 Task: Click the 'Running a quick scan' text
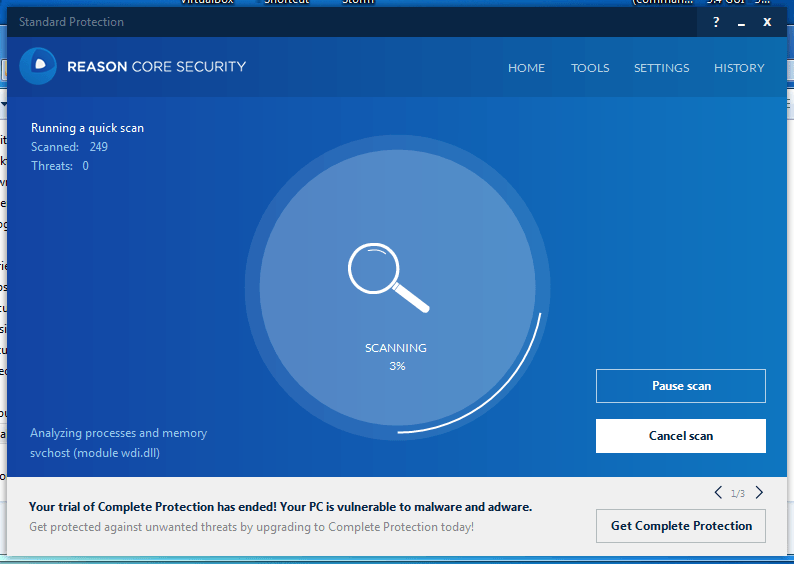click(88, 128)
